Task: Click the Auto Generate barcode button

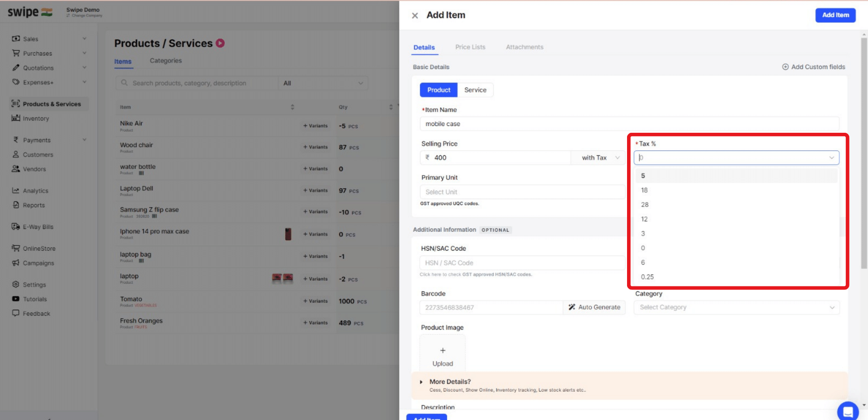Action: (594, 307)
